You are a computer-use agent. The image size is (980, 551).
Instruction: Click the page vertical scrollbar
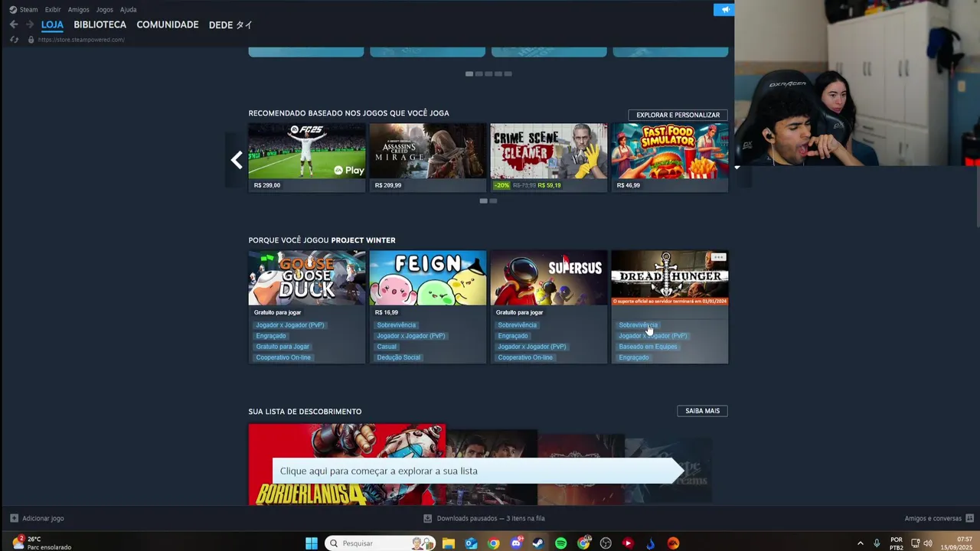977,195
